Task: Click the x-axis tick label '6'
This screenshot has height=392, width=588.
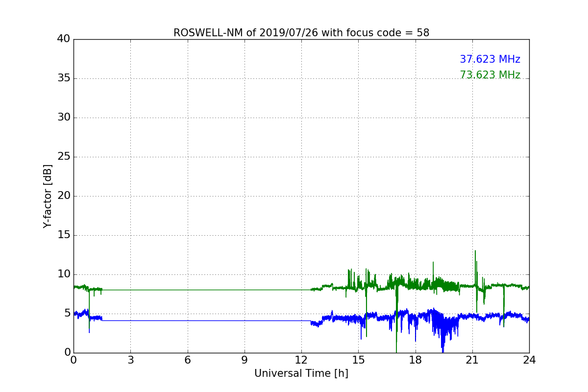Action: pyautogui.click(x=187, y=360)
